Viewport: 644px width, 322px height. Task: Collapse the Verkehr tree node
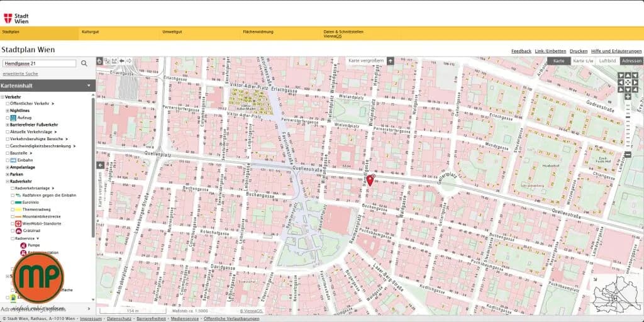(3, 97)
